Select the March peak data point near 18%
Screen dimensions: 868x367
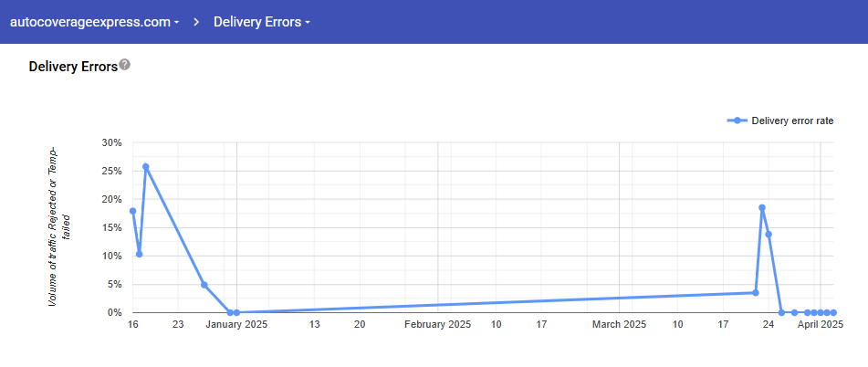click(762, 207)
